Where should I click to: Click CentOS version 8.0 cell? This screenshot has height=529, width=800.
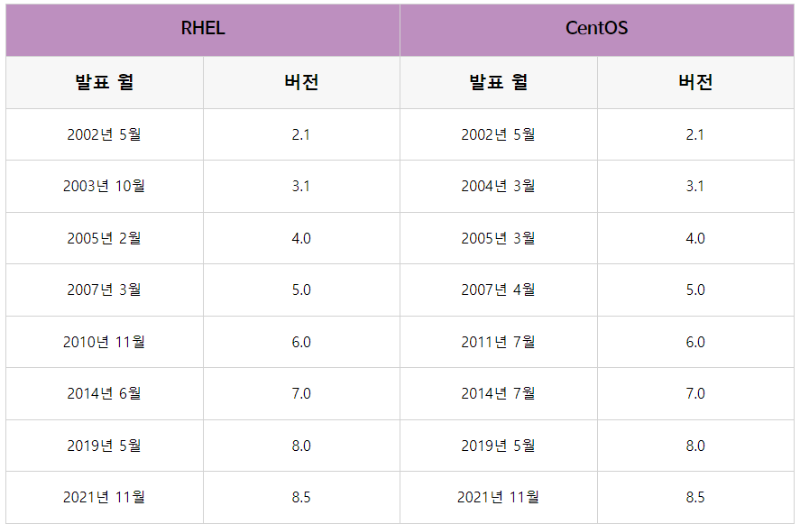(x=696, y=446)
